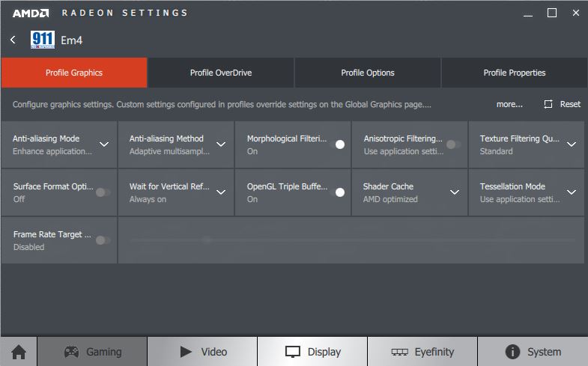Open the Home icon in bottom bar

click(19, 352)
